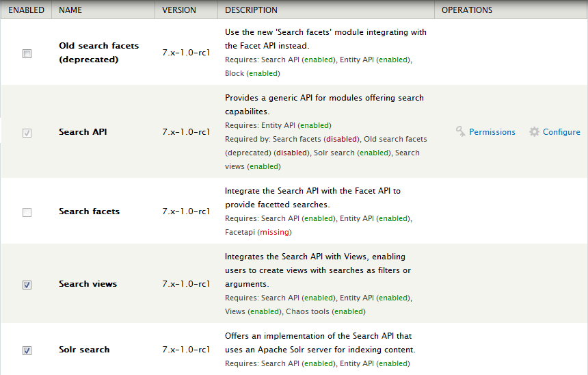Enable the Old search facets (deprecated) checkbox

27,53
